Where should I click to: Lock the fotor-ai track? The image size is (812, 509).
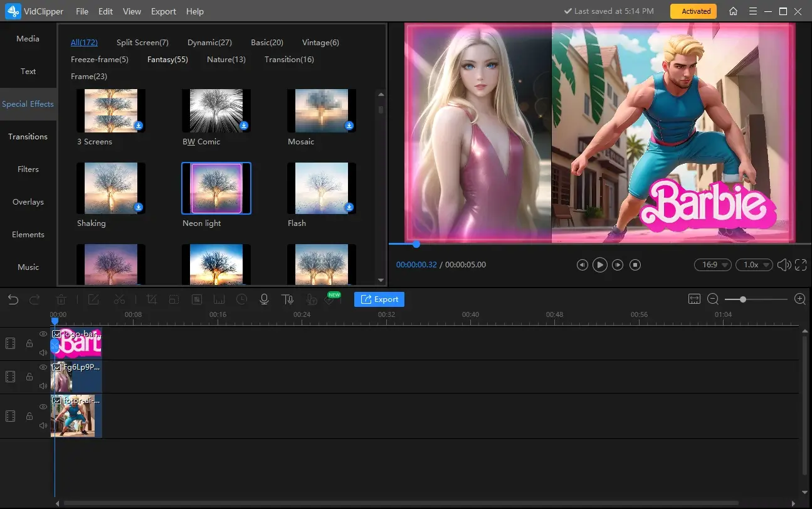point(29,416)
